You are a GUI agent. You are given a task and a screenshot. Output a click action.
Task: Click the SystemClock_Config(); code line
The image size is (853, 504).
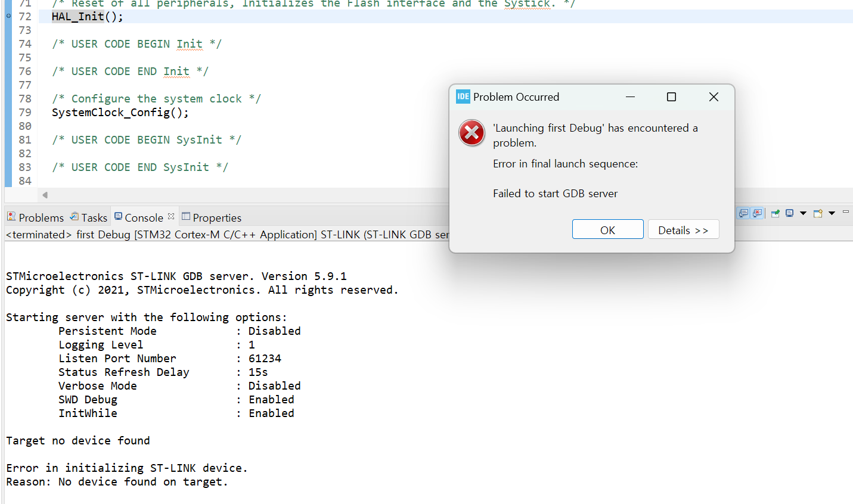tap(120, 112)
